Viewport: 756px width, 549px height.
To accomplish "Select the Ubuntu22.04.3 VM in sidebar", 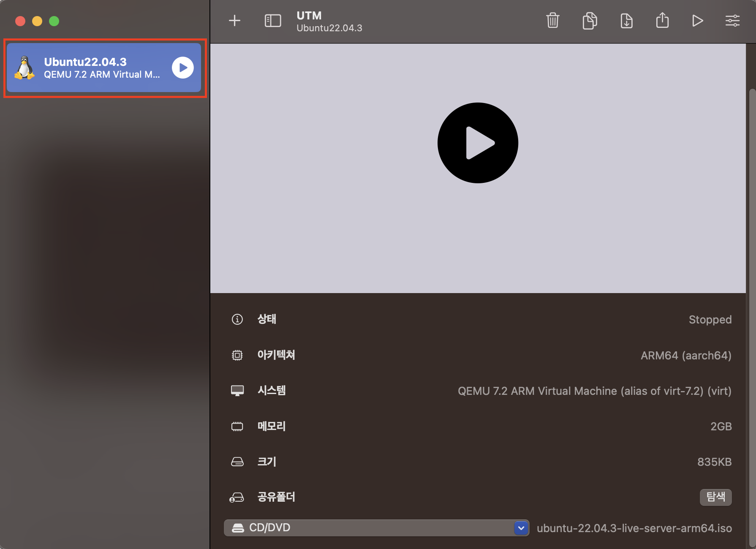I will pyautogui.click(x=104, y=68).
